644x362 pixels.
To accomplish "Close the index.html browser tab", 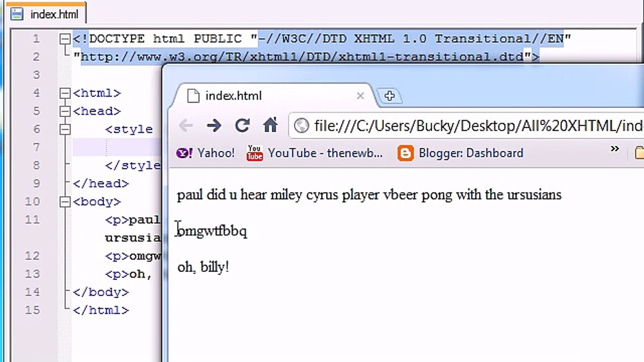I will [360, 96].
